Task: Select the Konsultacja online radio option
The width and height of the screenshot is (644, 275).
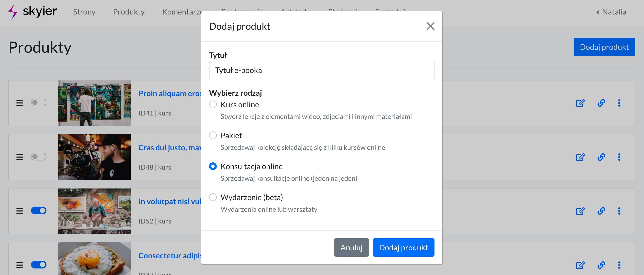Action: (x=213, y=166)
